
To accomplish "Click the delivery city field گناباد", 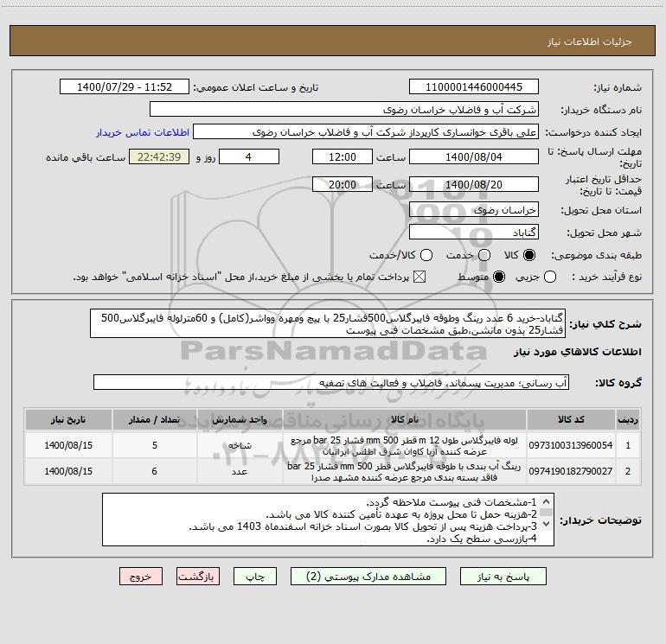I will [x=474, y=233].
